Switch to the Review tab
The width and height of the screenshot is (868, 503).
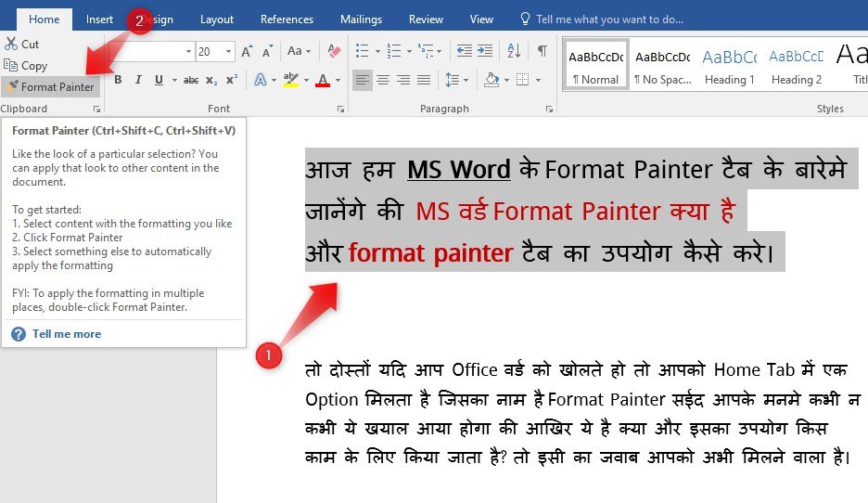pyautogui.click(x=426, y=19)
